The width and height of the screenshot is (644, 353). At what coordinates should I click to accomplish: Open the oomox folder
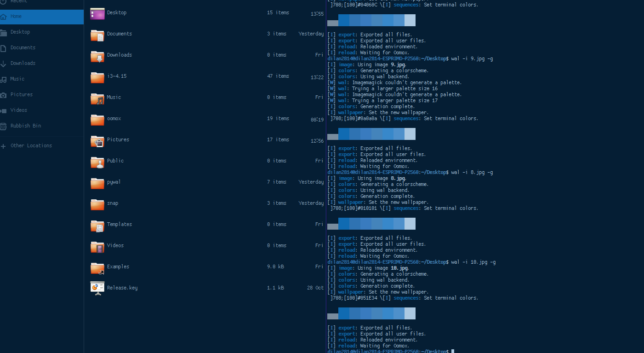[x=114, y=118]
